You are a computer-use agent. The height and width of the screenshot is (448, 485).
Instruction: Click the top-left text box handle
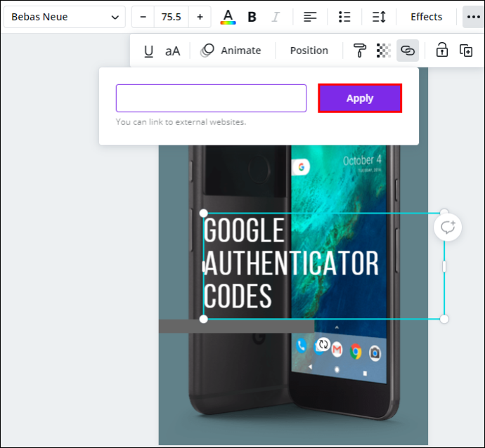pyautogui.click(x=204, y=213)
